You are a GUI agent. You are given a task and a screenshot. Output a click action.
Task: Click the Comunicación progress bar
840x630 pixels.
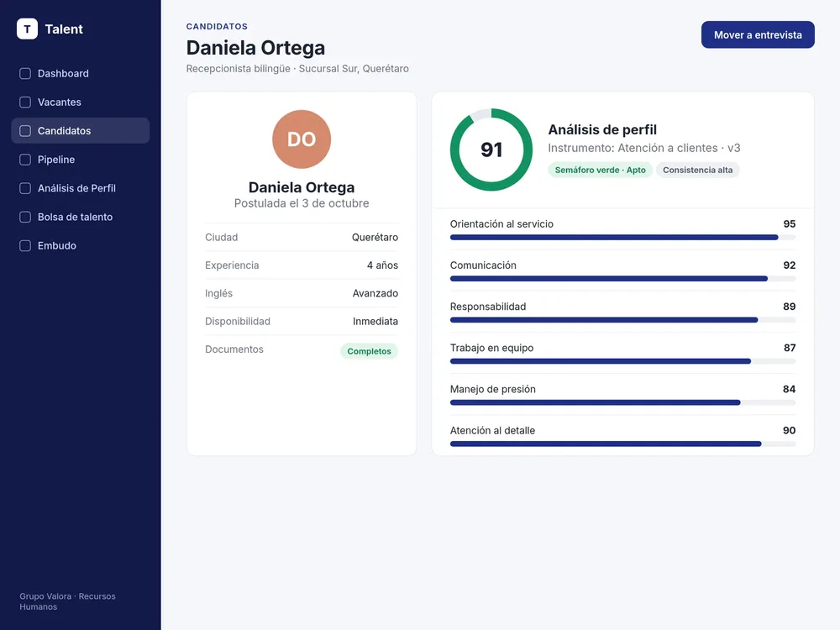coord(622,279)
